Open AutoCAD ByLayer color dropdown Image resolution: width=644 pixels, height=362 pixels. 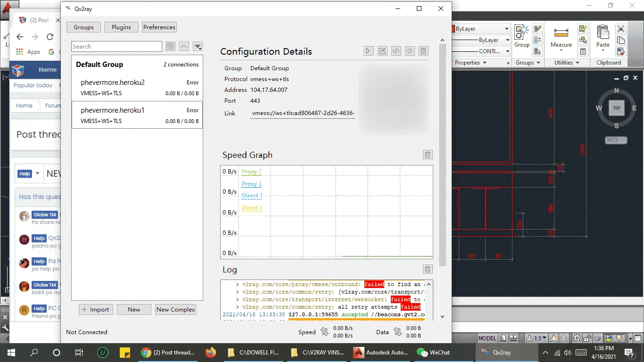point(507,29)
